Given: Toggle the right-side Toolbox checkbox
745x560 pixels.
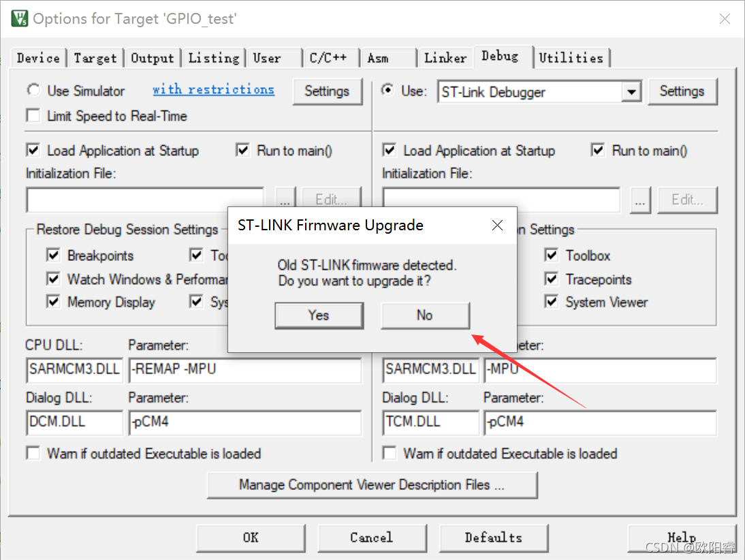Looking at the screenshot, I should (552, 255).
